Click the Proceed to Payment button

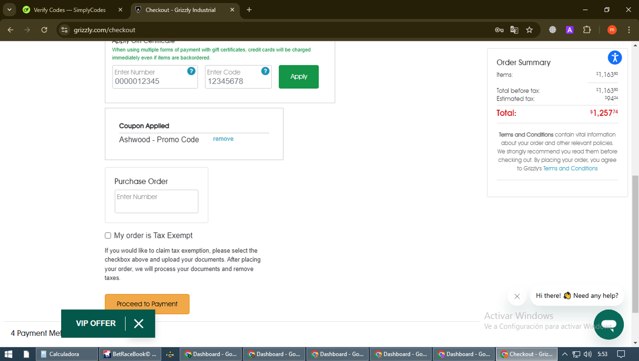[x=147, y=304]
